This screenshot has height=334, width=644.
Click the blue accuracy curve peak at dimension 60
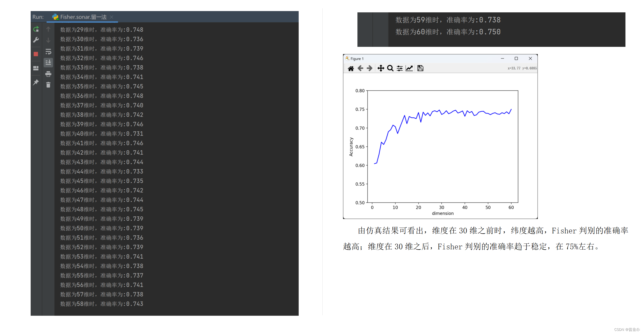[x=511, y=109]
